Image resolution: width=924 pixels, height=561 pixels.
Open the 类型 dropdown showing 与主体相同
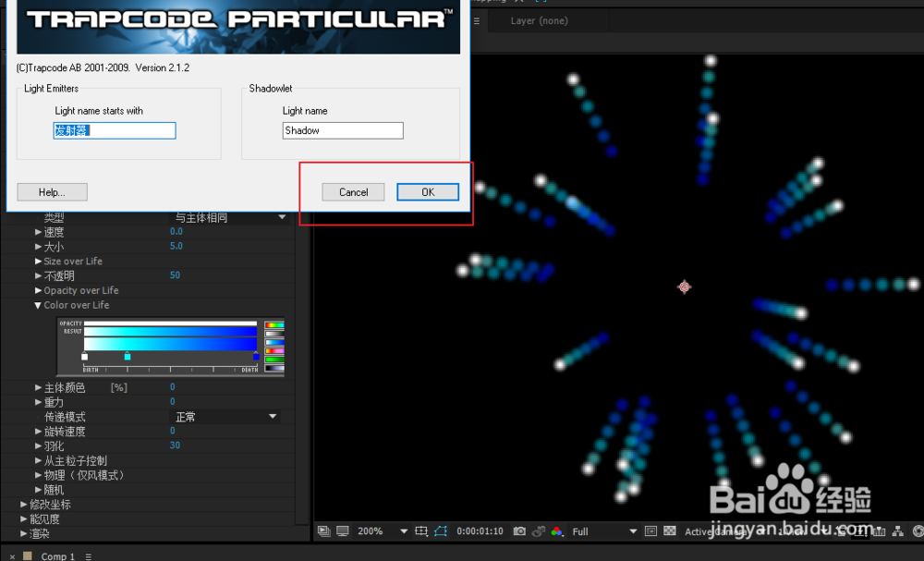(x=230, y=217)
